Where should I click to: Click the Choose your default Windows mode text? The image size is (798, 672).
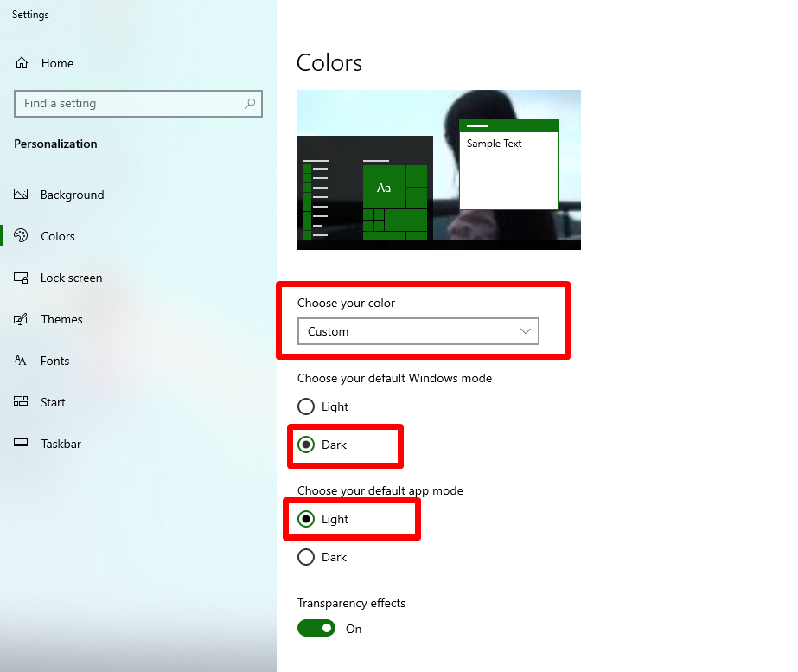[x=394, y=378]
